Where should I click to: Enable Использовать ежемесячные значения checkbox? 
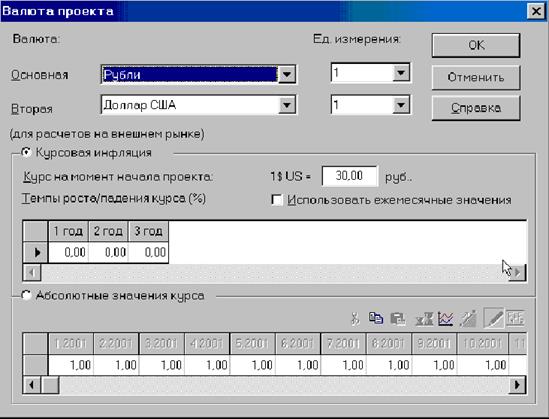[x=277, y=200]
